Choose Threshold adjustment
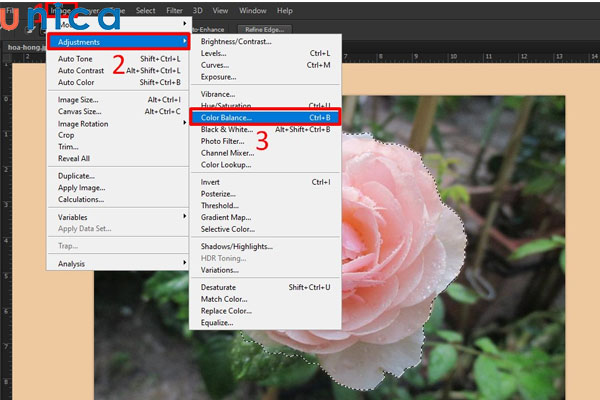The width and height of the screenshot is (600, 400). 265,206
